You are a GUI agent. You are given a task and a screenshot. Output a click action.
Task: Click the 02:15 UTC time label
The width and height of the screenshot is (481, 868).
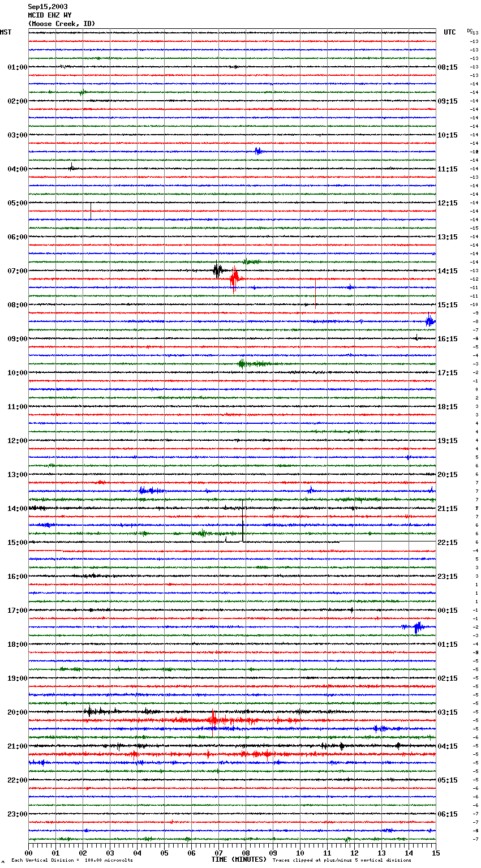coord(448,678)
